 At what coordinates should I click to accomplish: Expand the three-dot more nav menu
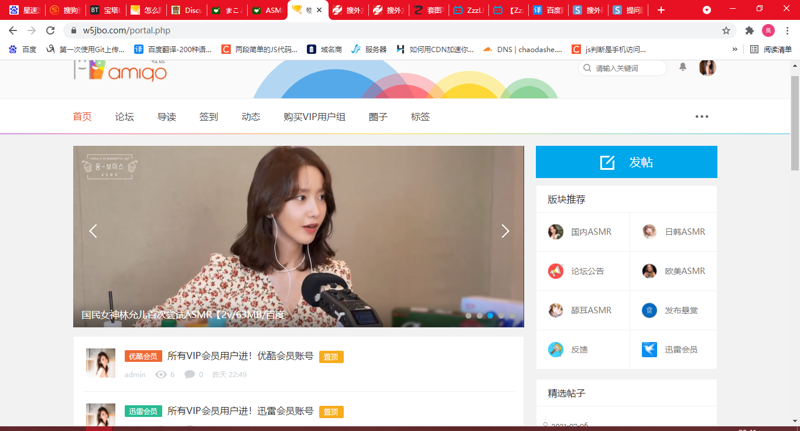pyautogui.click(x=702, y=117)
